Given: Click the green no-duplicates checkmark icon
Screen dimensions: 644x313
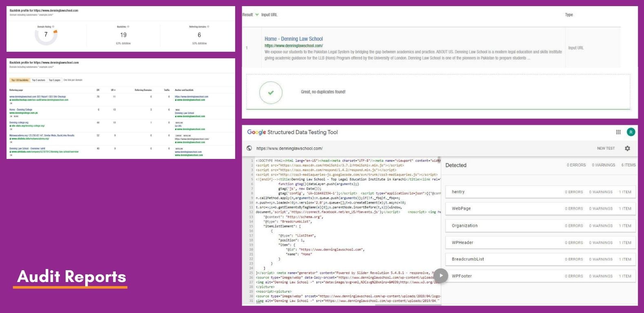Looking at the screenshot, I should pos(271,93).
